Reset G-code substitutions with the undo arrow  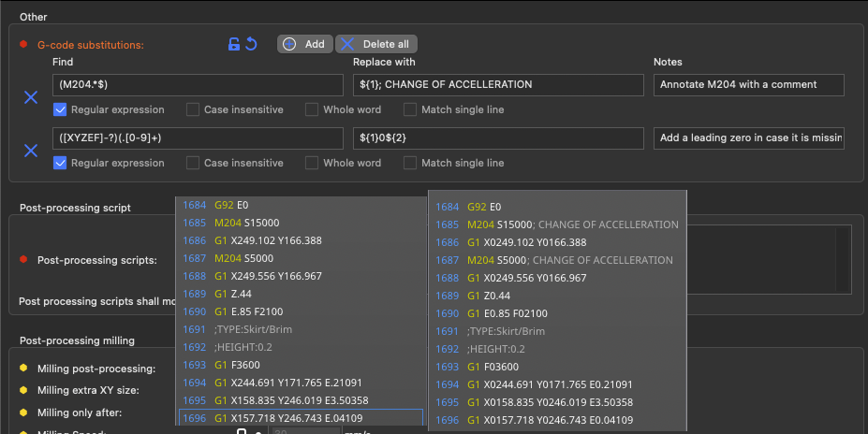click(251, 44)
